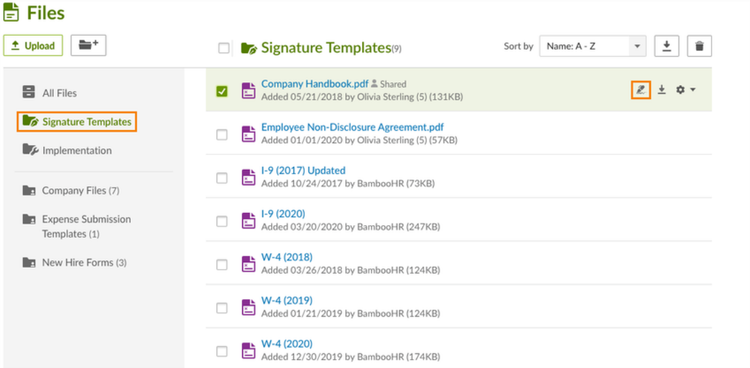Open the gear settings menu for Company Handbook
The width and height of the screenshot is (750, 368).
coord(685,90)
